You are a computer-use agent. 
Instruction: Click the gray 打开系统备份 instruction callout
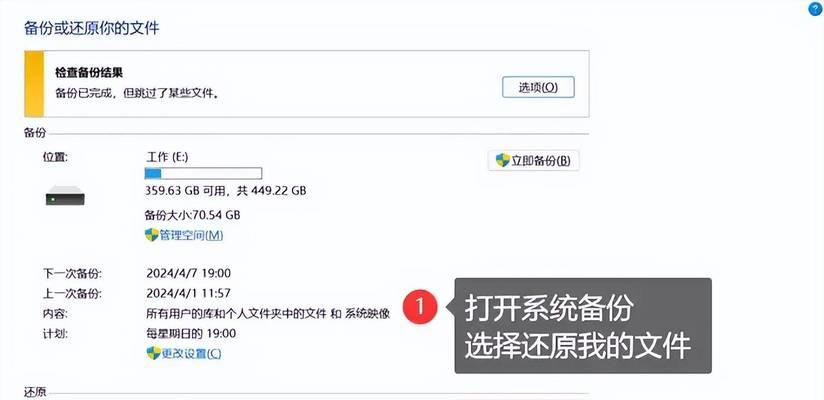pos(583,326)
